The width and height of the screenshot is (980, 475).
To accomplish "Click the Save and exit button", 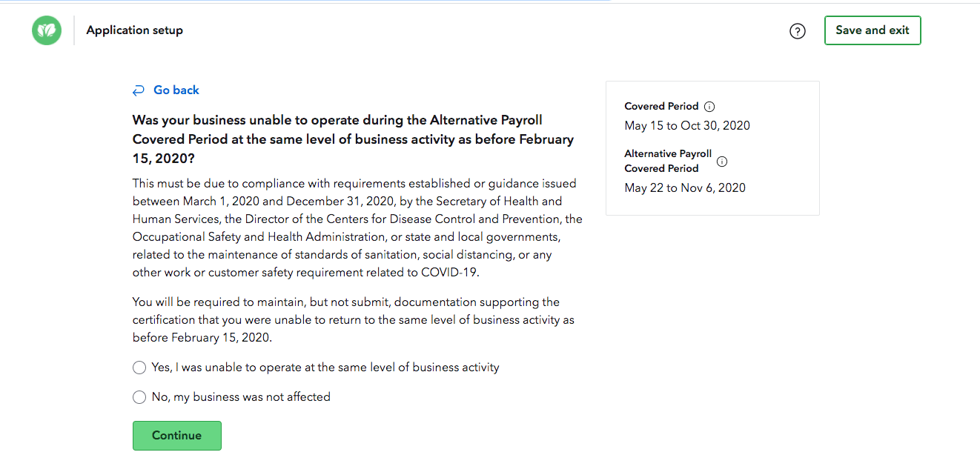I will pos(873,30).
